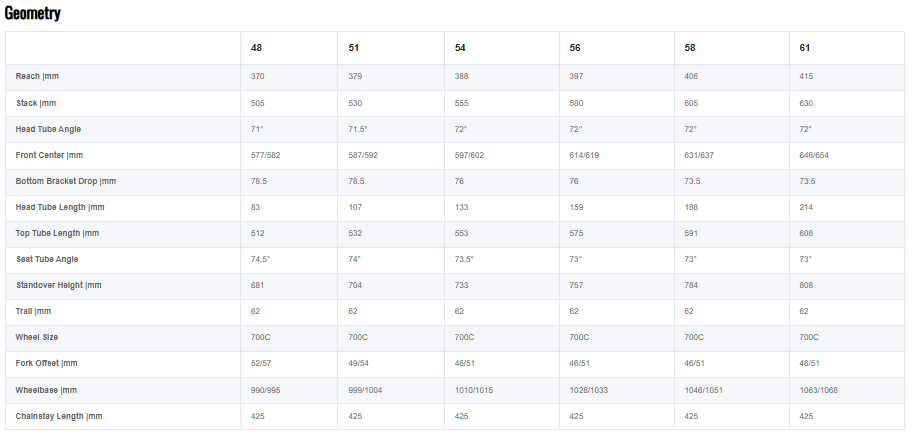Select the Bottom Bracket Drop row label
The image size is (914, 438).
(66, 181)
